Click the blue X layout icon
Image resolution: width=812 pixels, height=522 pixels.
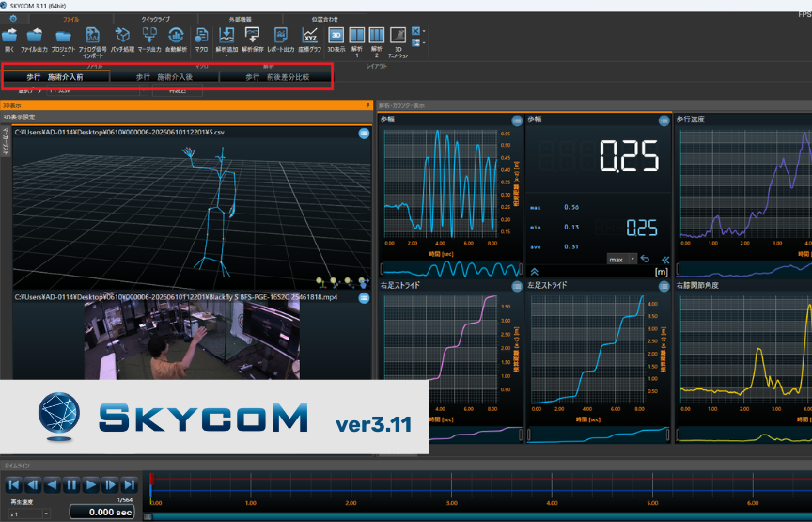click(415, 31)
